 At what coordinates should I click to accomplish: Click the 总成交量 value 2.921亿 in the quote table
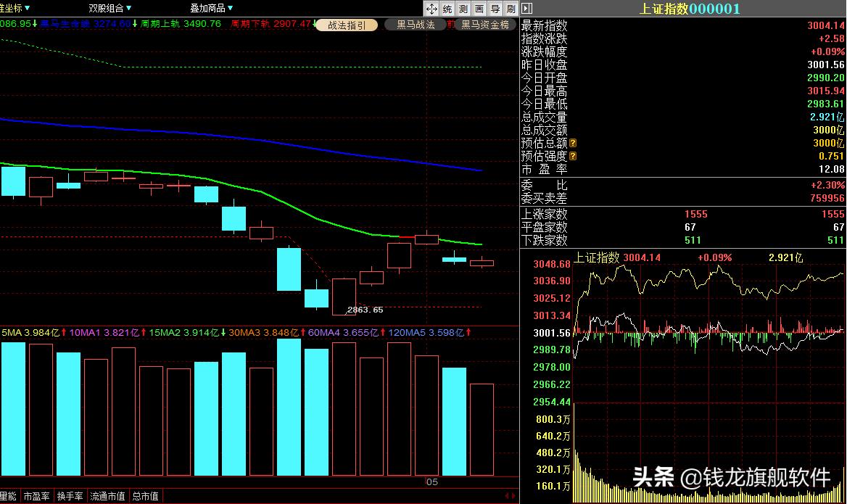point(827,117)
